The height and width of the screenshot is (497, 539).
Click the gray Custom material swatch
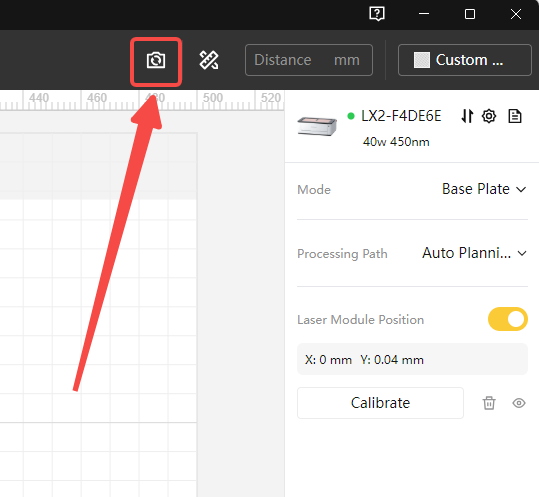[422, 60]
